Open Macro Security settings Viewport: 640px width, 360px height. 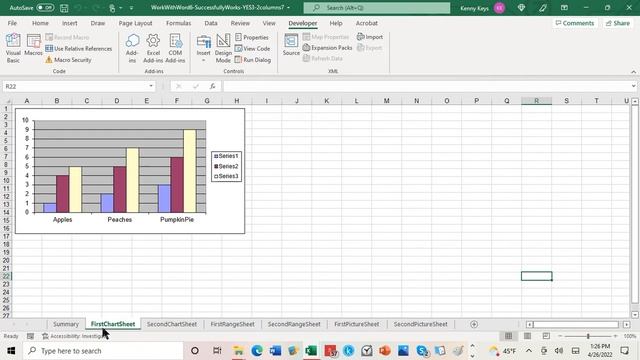(68, 60)
